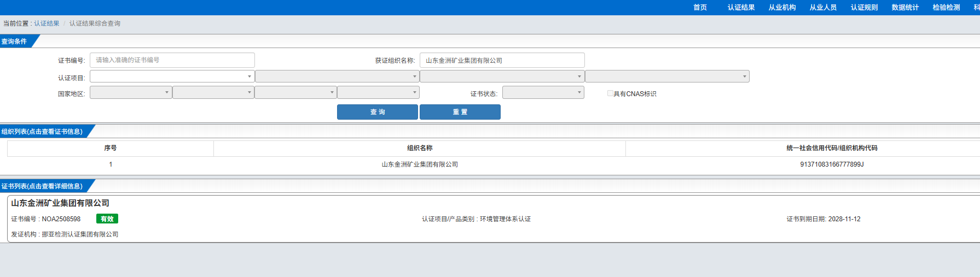Select the 统一社会信用代码/组织机构代码 column header
Screen dimensions: 980x277
tap(832, 148)
